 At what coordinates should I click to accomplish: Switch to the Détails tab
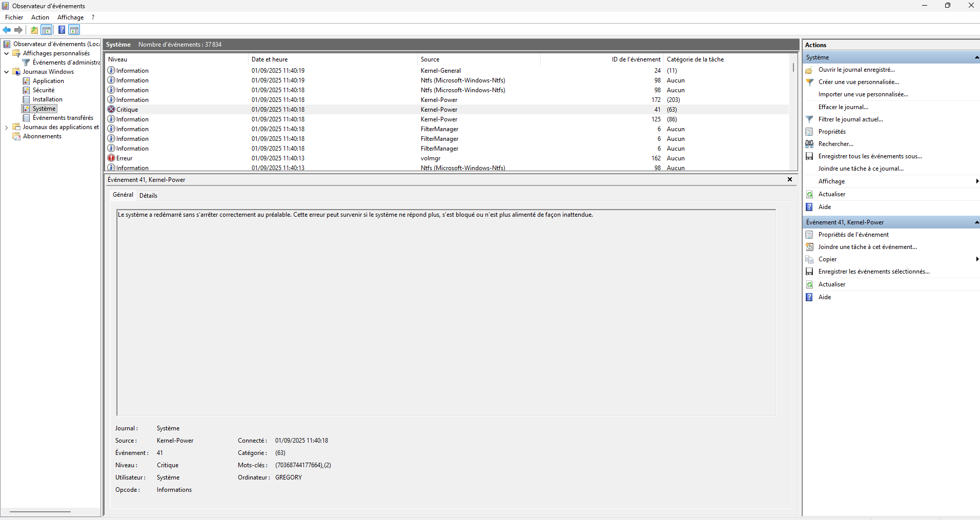point(148,195)
